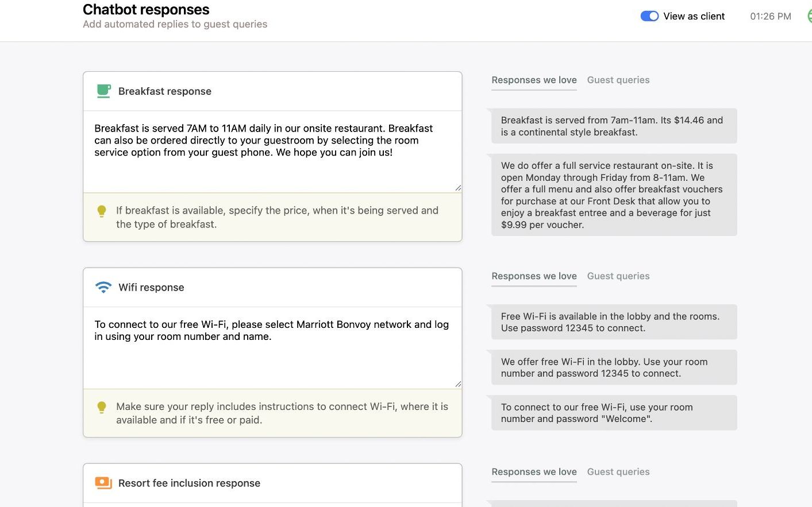Select Responses we love tab for Breakfast
812x507 pixels.
click(534, 80)
